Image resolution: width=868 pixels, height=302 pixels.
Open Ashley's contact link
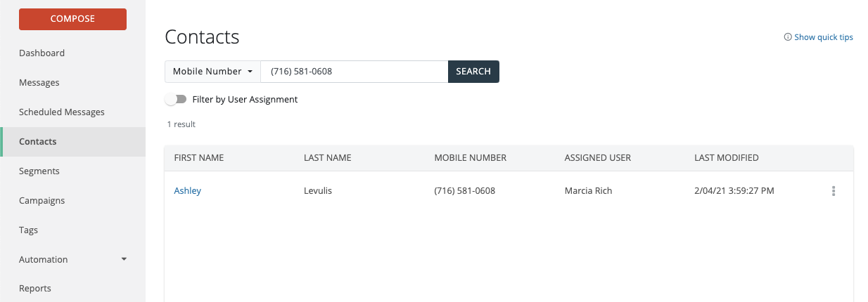[188, 191]
